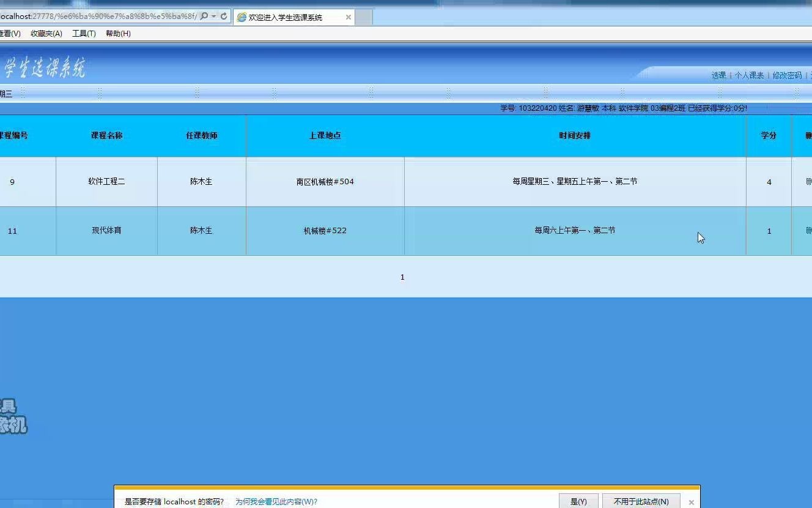Click the 学生选课系统 logo title
This screenshot has width=812, height=508.
pos(44,68)
